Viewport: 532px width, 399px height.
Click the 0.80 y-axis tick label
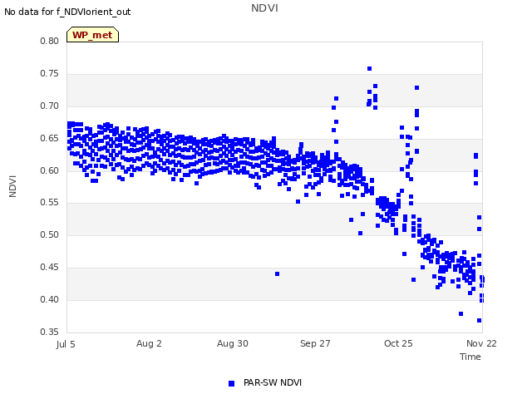pyautogui.click(x=50, y=41)
